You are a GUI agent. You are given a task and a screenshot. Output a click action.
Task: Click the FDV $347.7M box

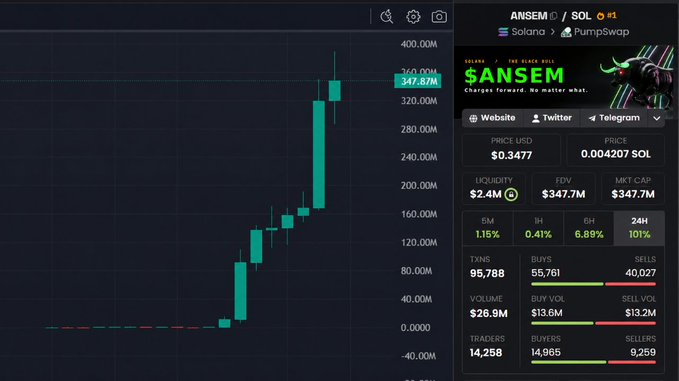(563, 189)
